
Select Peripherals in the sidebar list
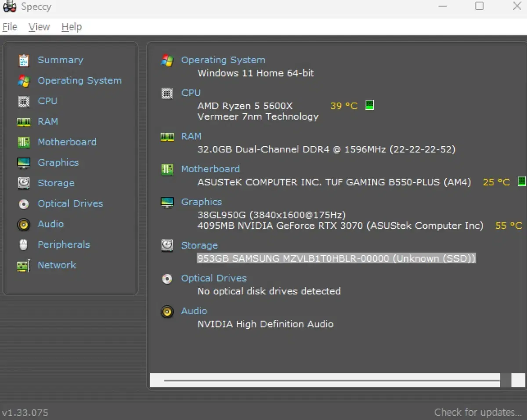pyautogui.click(x=64, y=245)
